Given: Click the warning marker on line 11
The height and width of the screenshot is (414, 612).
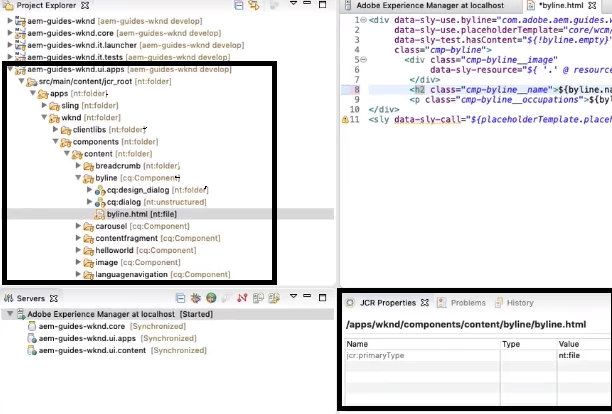Looking at the screenshot, I should click(x=345, y=119).
